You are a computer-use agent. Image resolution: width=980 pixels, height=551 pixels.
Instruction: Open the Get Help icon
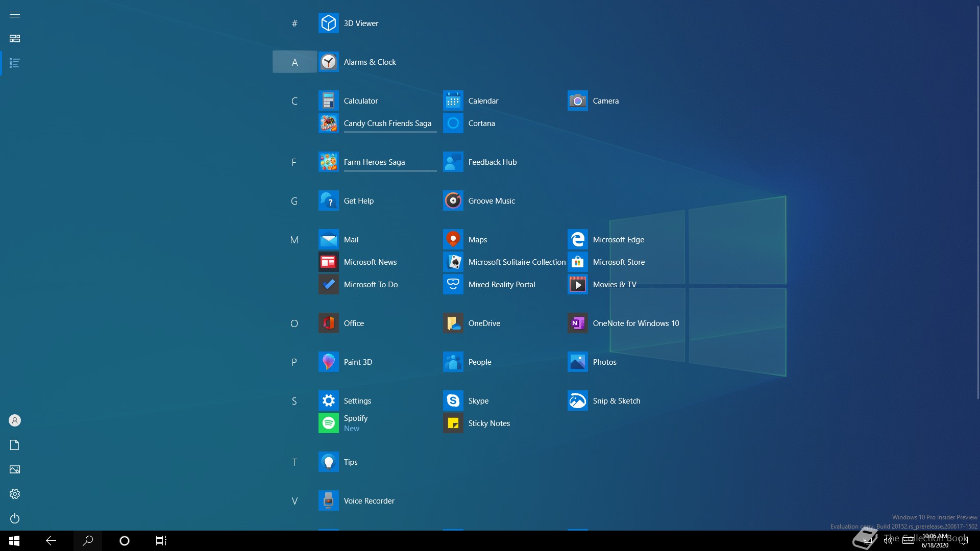tap(328, 201)
